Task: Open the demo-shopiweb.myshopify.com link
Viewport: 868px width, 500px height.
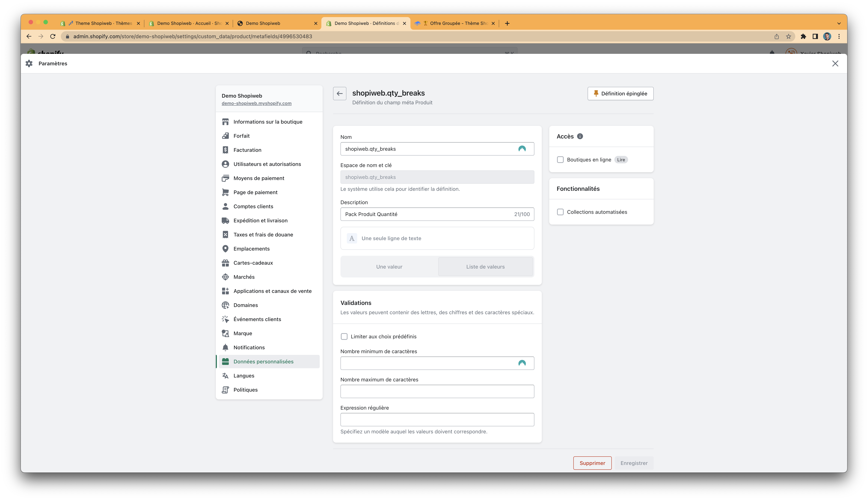Action: point(256,103)
